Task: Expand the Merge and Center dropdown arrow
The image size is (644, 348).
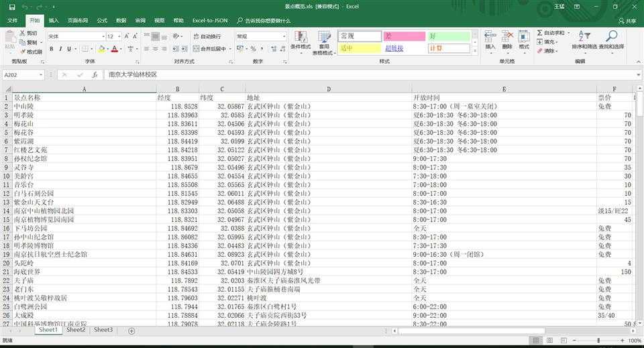Action: click(230, 49)
